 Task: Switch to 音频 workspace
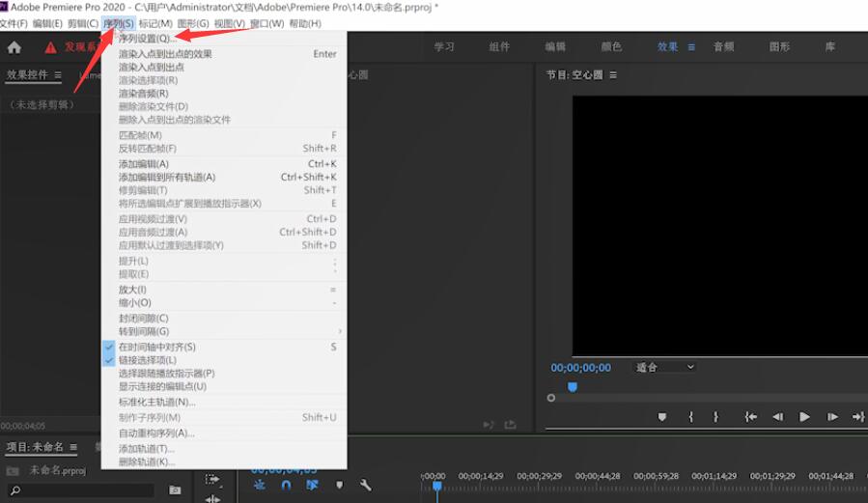(x=723, y=47)
